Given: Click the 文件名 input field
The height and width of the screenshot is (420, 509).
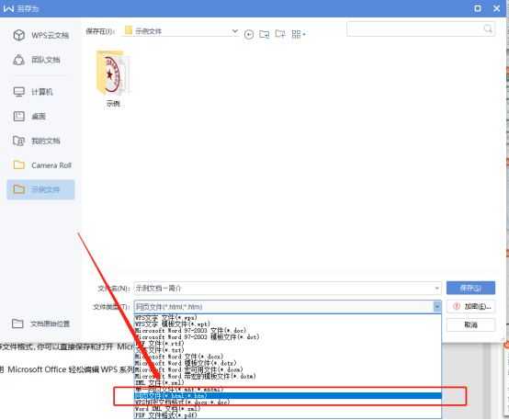Looking at the screenshot, I should 284,289.
